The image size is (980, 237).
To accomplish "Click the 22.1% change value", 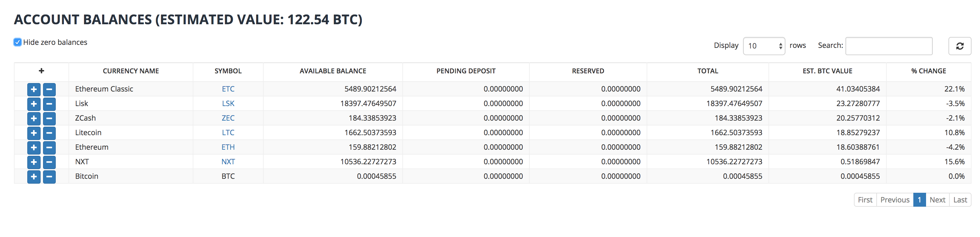I will coord(954,89).
